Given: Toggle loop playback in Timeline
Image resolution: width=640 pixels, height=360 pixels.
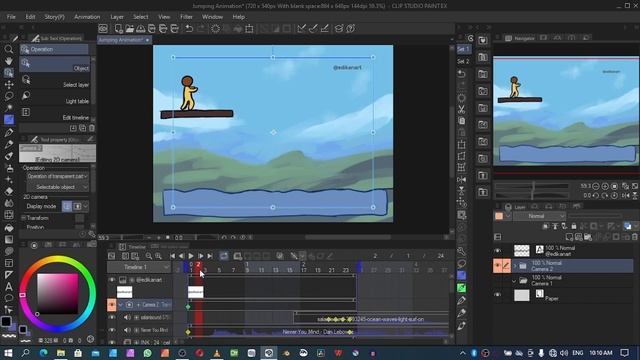Looking at the screenshot, I should [x=224, y=256].
